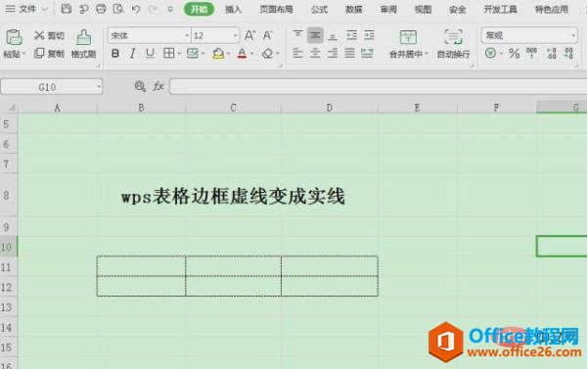Expand the File menu arrow next to 文件

tap(44, 9)
